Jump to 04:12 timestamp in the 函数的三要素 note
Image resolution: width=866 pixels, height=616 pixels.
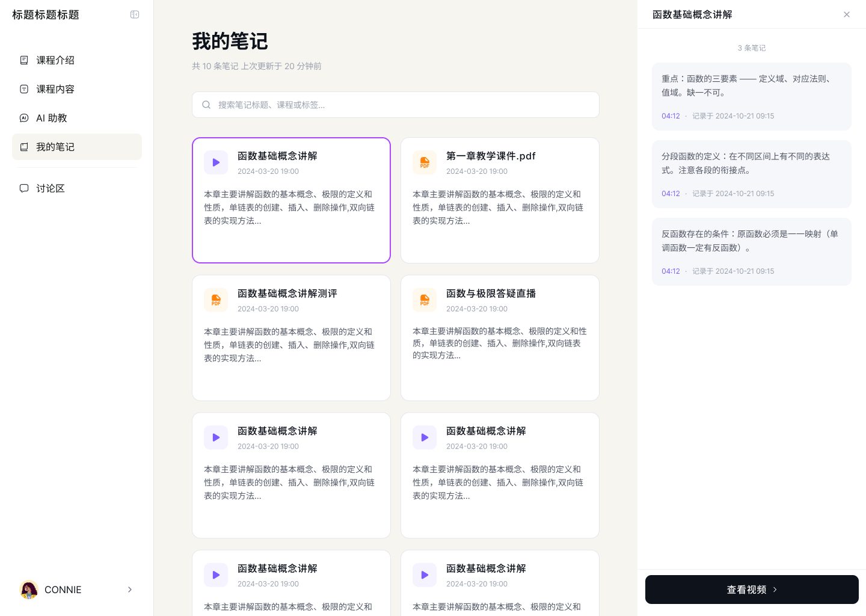[671, 116]
